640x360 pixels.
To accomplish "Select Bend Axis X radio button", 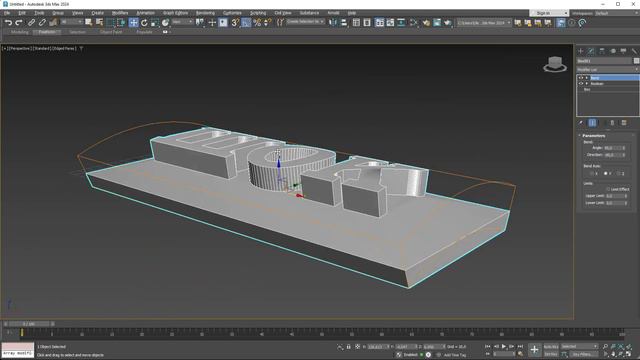I will pyautogui.click(x=591, y=173).
